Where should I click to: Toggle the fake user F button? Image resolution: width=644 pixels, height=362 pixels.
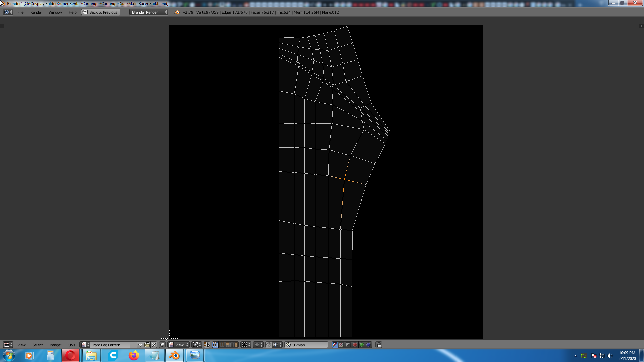point(133,345)
